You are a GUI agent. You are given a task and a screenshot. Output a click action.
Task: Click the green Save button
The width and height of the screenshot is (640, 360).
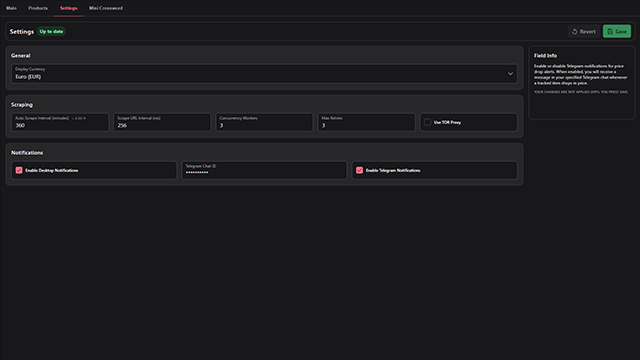click(x=617, y=31)
